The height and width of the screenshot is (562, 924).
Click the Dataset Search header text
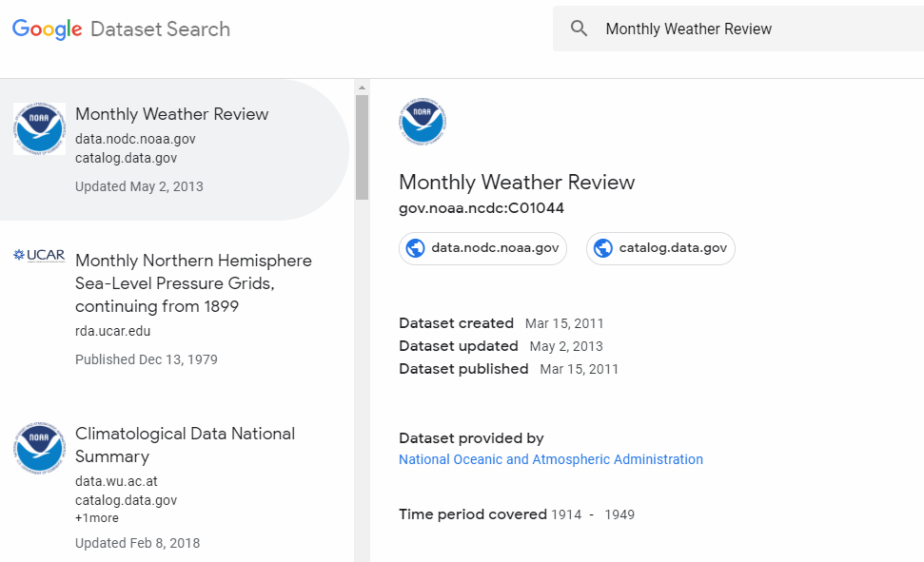[160, 29]
